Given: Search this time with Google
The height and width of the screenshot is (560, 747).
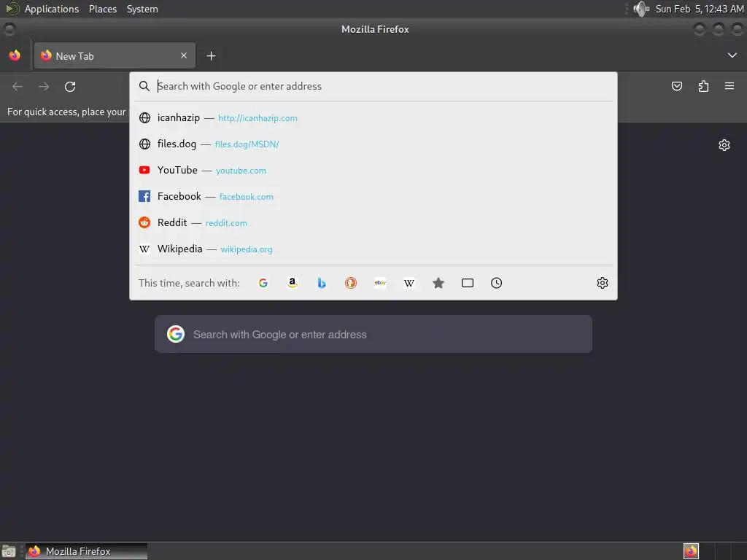Looking at the screenshot, I should [263, 283].
